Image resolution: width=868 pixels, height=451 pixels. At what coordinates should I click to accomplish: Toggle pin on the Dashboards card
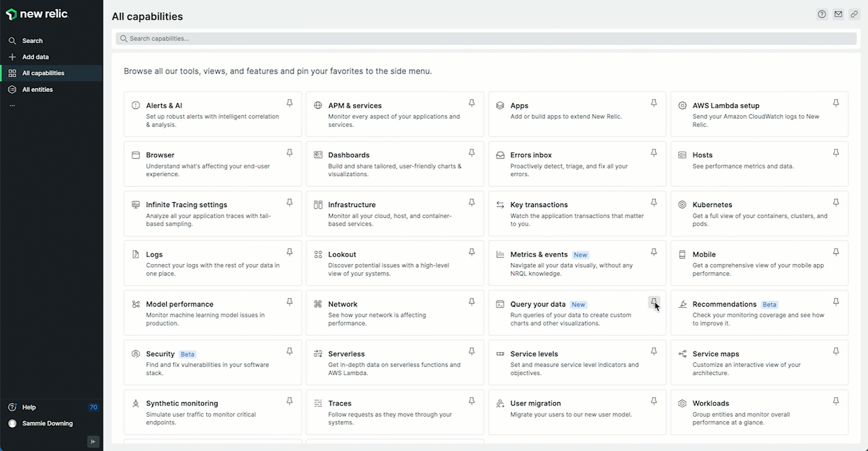471,153
